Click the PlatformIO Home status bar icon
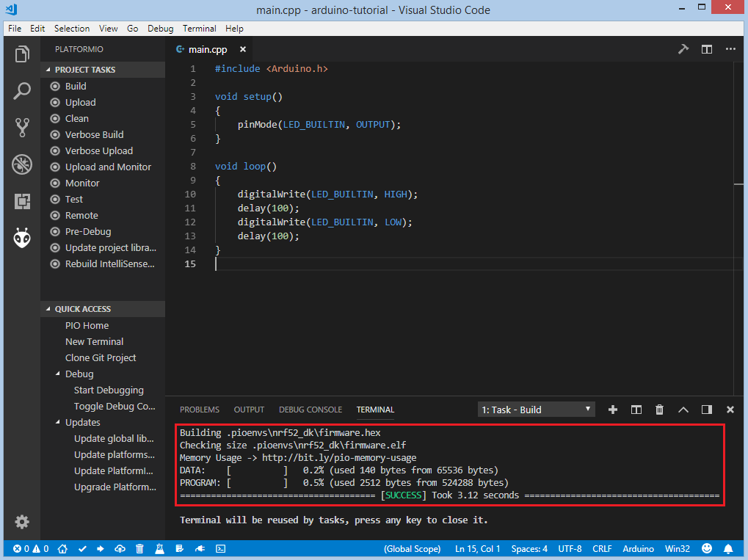748x560 pixels. pos(62,549)
